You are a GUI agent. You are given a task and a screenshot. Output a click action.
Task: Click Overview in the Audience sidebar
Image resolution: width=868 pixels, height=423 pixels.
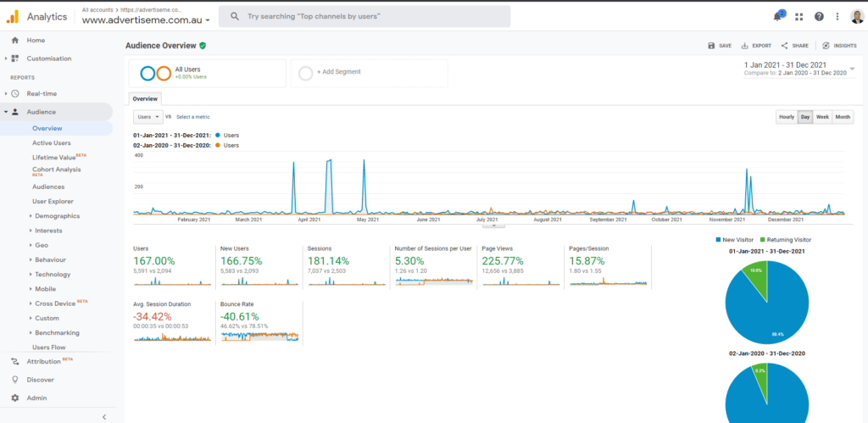[47, 129]
